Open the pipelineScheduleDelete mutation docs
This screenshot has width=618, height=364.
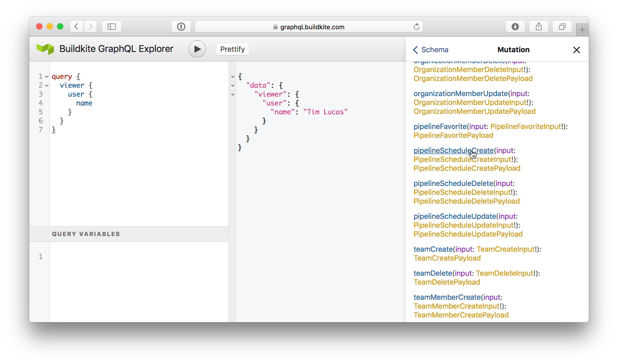(x=453, y=183)
